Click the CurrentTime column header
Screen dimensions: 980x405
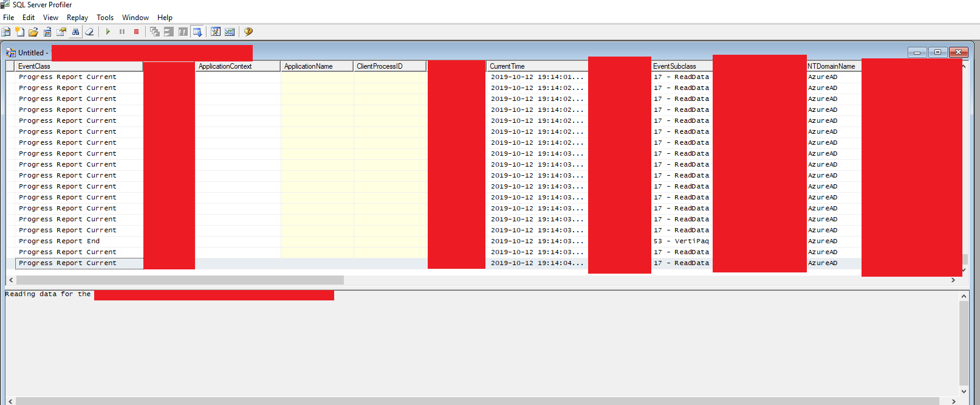click(537, 66)
